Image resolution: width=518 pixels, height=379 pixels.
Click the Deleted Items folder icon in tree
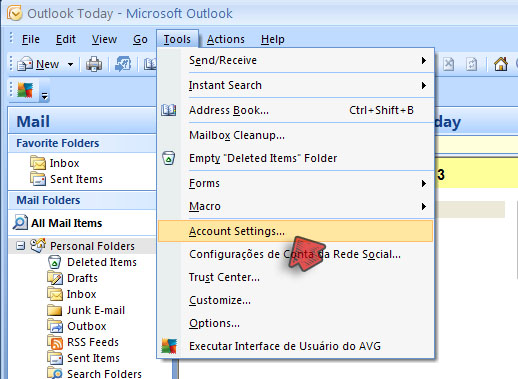[54, 262]
